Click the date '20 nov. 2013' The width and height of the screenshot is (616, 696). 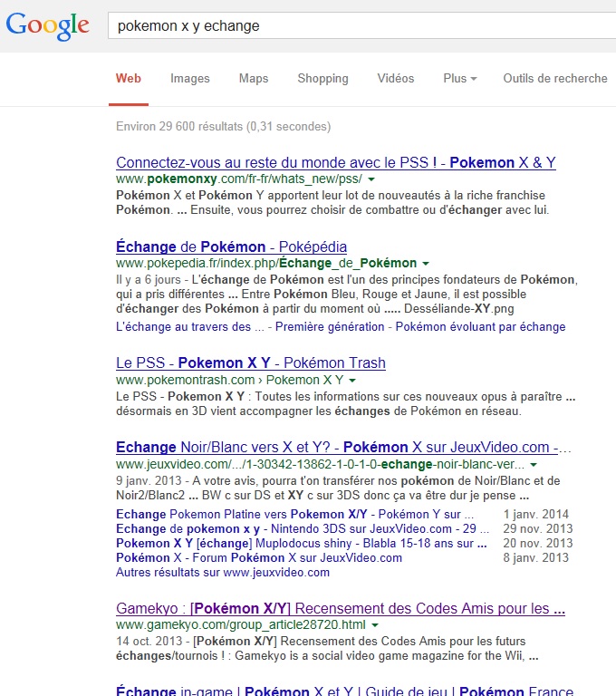[537, 544]
